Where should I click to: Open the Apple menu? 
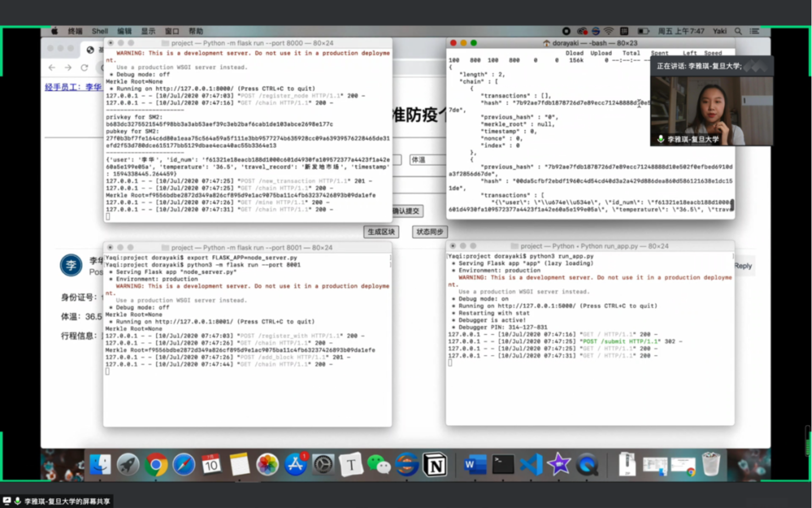click(x=54, y=31)
